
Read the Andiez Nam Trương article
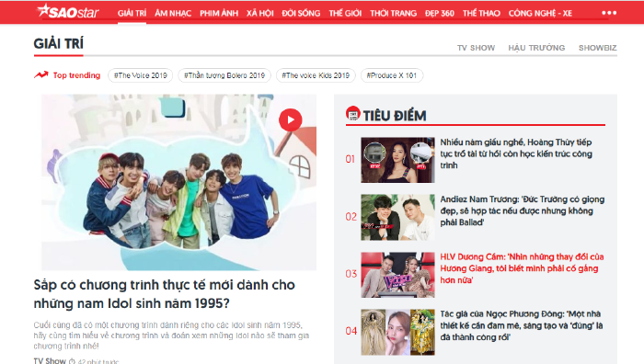[x=522, y=210]
